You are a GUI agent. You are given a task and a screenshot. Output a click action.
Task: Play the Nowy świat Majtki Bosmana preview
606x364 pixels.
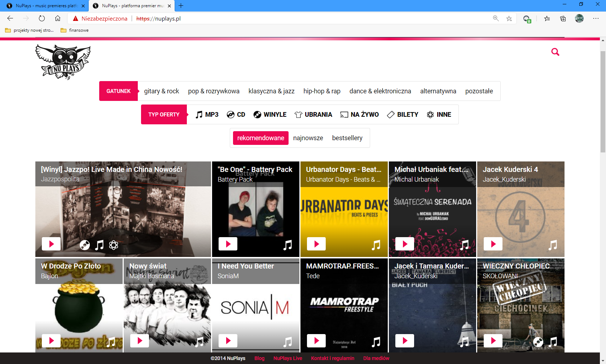coord(140,341)
